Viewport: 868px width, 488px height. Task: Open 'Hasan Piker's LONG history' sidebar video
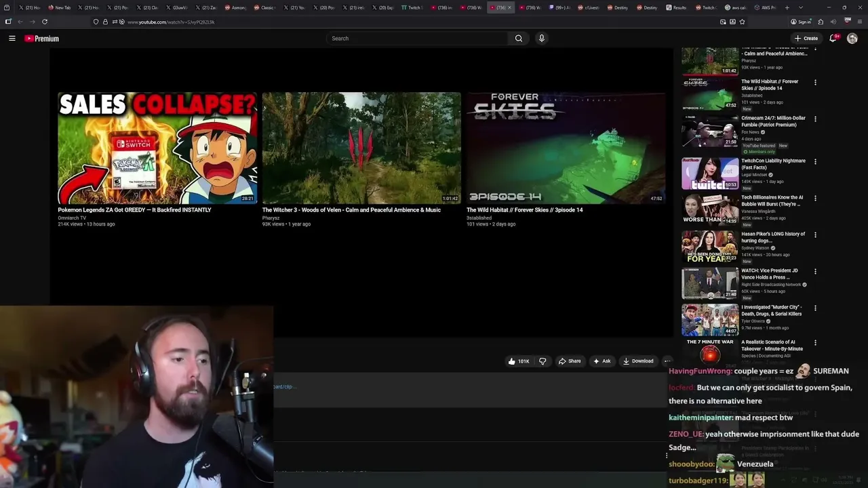tap(773, 237)
